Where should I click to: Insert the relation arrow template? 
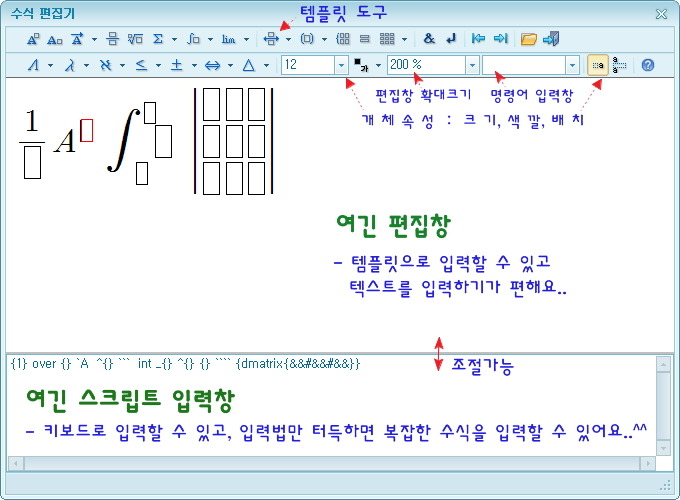click(271, 39)
